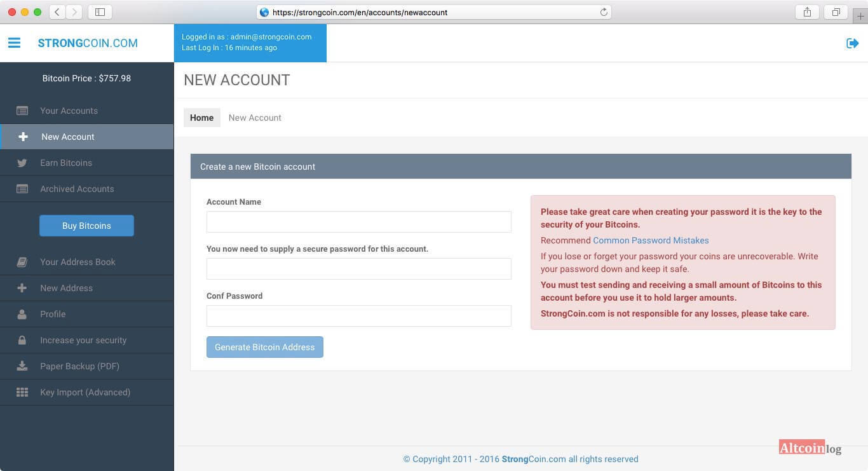Toggle the hamburger menu icon
The height and width of the screenshot is (471, 868).
(x=14, y=43)
